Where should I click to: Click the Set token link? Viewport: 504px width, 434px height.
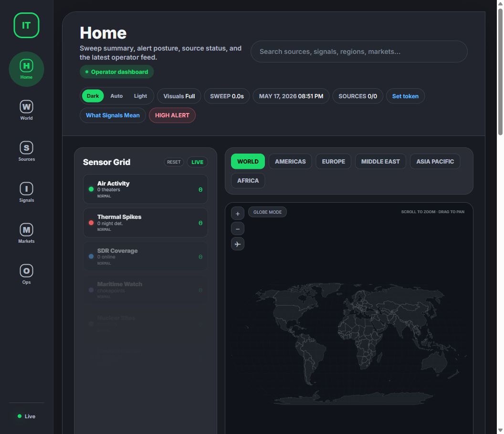point(405,96)
